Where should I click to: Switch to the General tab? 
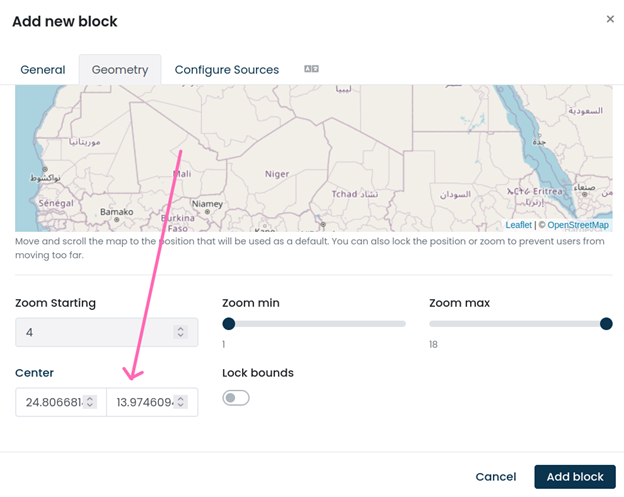coord(43,70)
